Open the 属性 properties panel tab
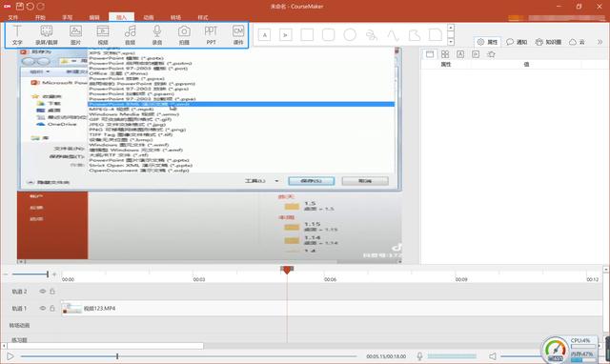The width and height of the screenshot is (610, 364). point(487,42)
